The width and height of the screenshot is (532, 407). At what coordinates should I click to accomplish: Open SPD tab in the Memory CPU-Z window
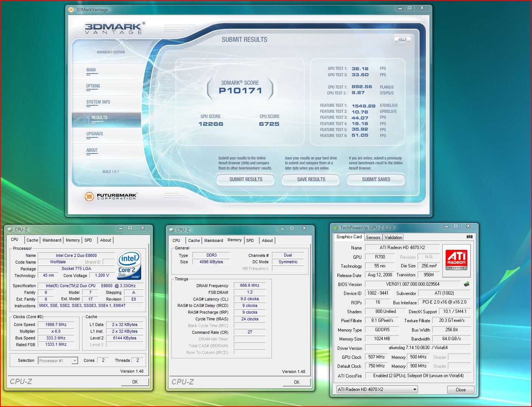click(x=250, y=240)
